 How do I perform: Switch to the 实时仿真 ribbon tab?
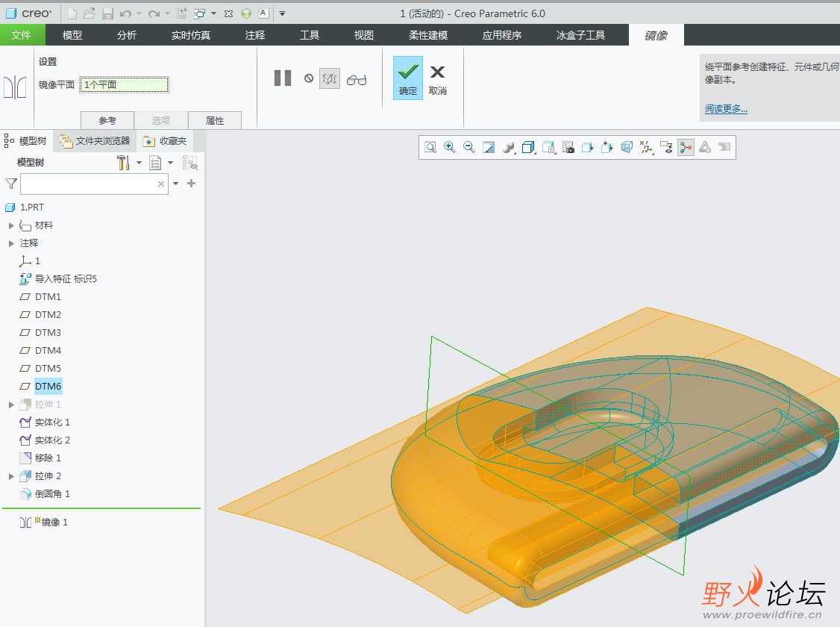pyautogui.click(x=191, y=35)
